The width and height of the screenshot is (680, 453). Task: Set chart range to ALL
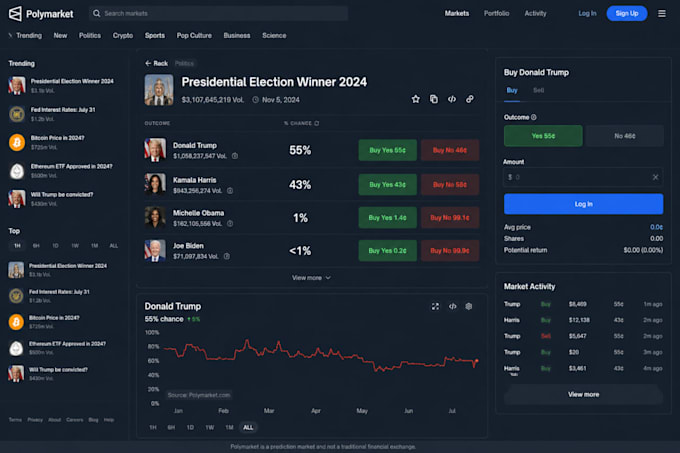coord(248,427)
